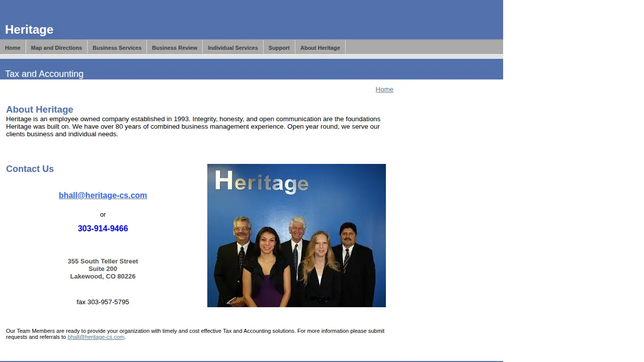Viewport: 644px width, 362px height.
Task: Click the phone number 303-914-9466
Action: pyautogui.click(x=103, y=229)
